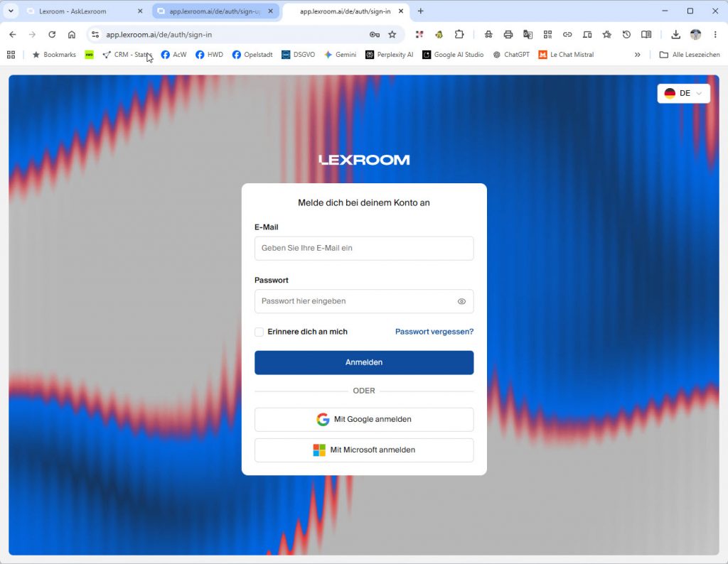Open the Gemini bookmark
This screenshot has width=728, height=564.
[x=341, y=55]
